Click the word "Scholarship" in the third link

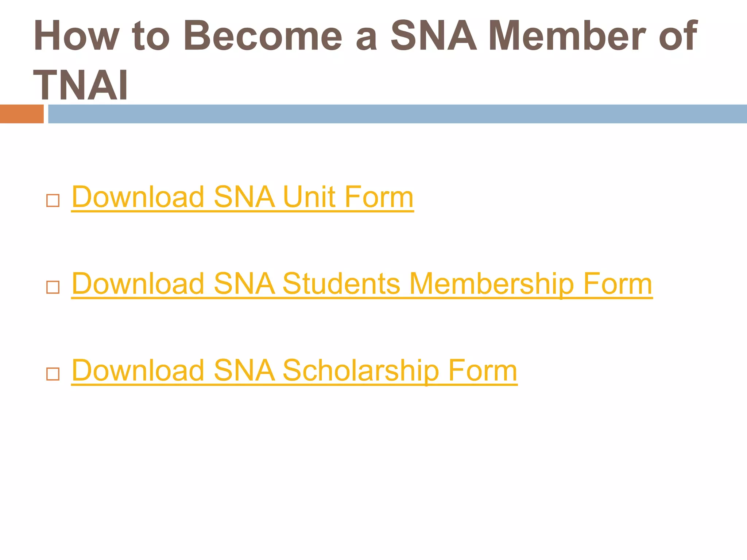click(360, 371)
